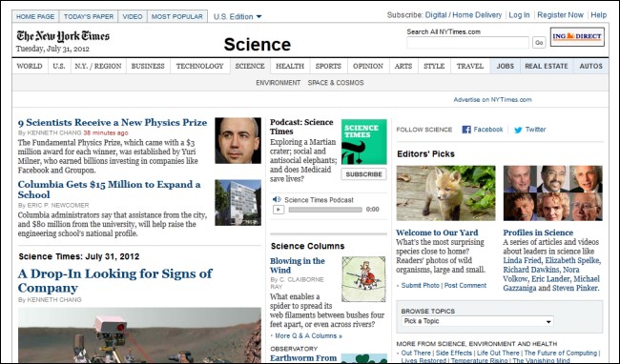
Task: Open the Autos section
Action: point(590,66)
